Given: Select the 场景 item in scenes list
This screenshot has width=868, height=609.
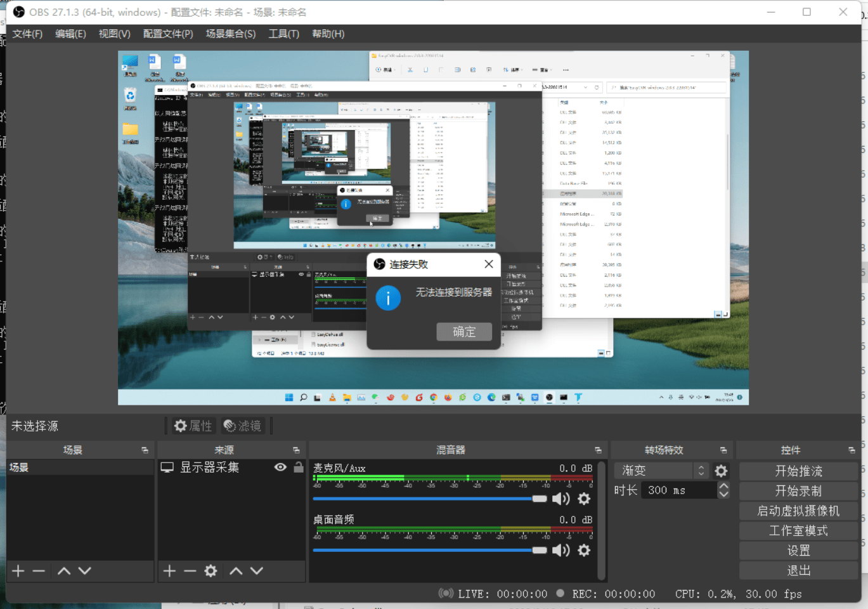Looking at the screenshot, I should (x=81, y=468).
